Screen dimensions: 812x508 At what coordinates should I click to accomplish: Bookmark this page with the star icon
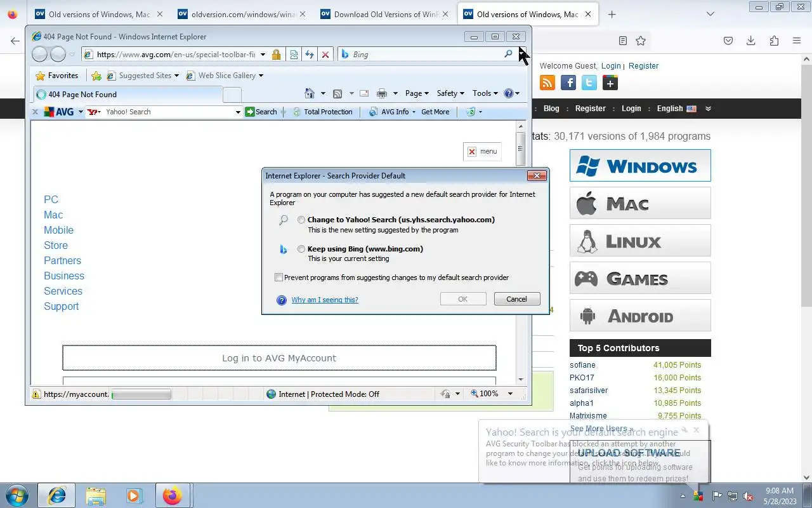[641, 41]
